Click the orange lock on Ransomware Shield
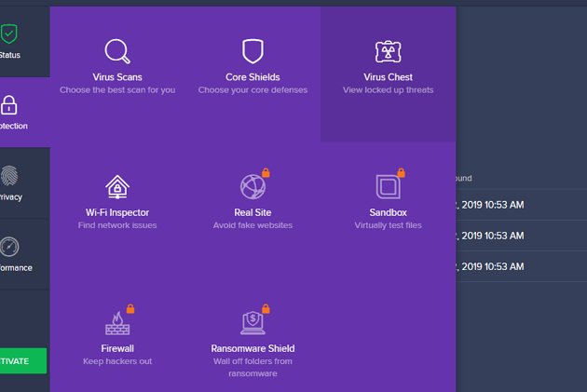Image resolution: width=587 pixels, height=392 pixels. [x=266, y=309]
